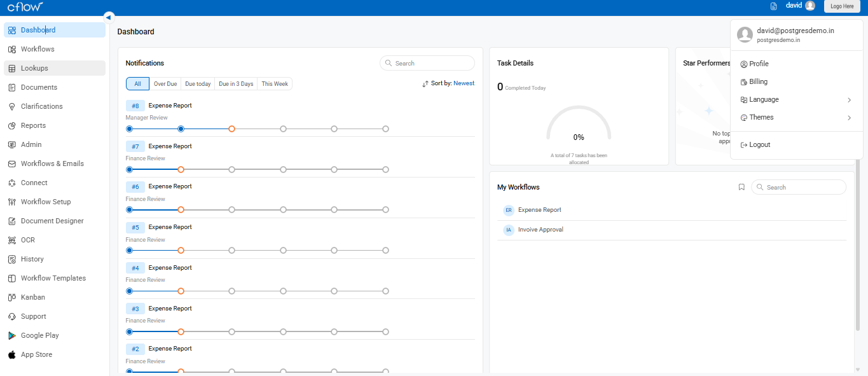868x376 pixels.
Task: Select the All notifications filter
Action: coord(137,84)
